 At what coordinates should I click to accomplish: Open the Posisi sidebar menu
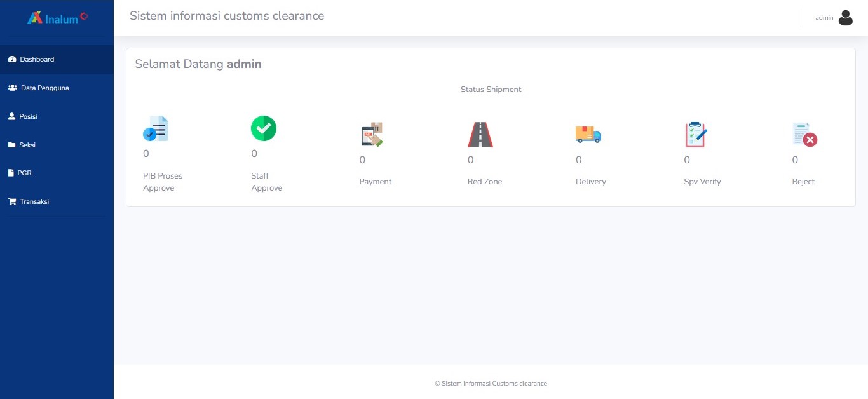tap(28, 116)
